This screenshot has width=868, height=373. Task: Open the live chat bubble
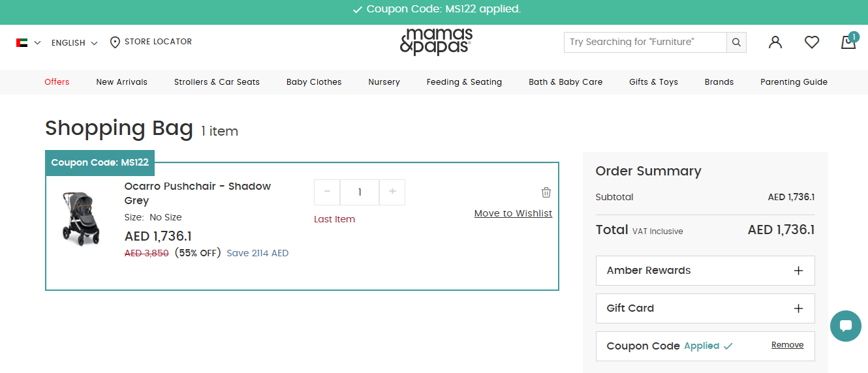(846, 325)
